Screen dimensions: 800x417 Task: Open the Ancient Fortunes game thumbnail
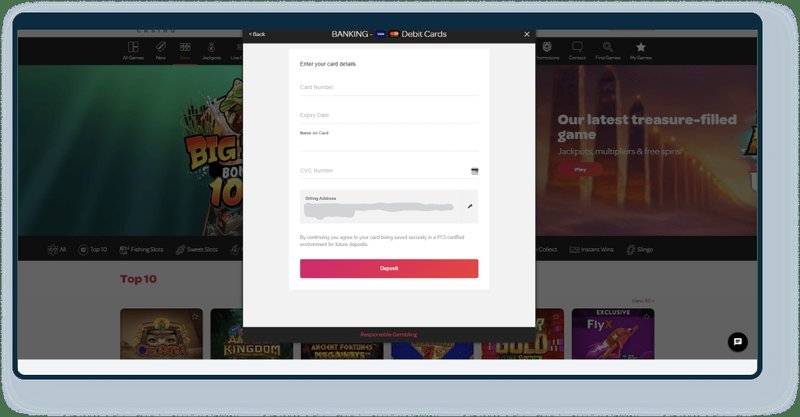[x=342, y=351]
